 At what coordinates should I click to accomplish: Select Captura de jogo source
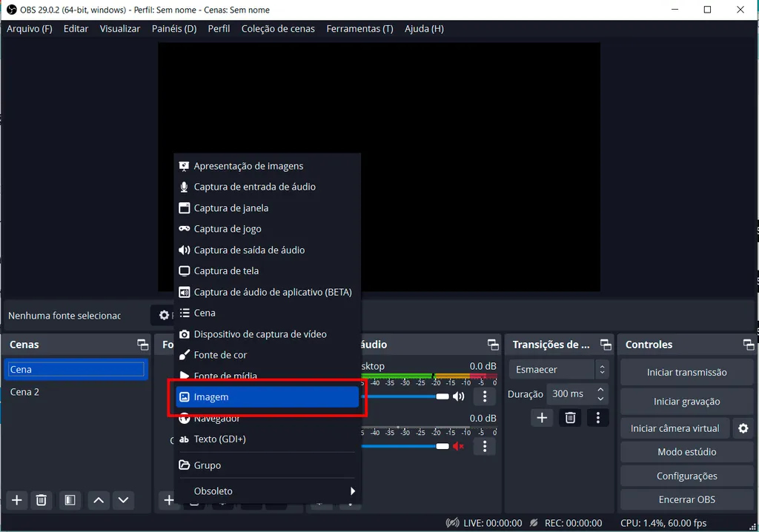point(267,229)
